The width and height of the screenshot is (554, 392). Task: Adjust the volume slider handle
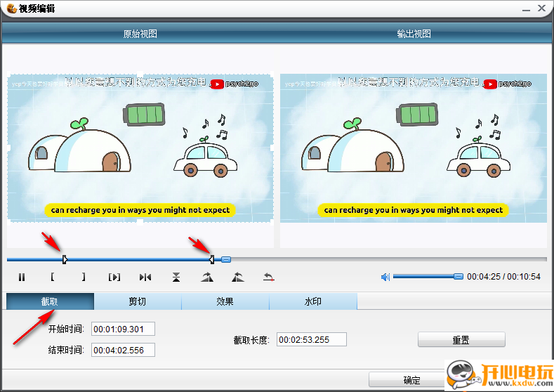point(459,276)
